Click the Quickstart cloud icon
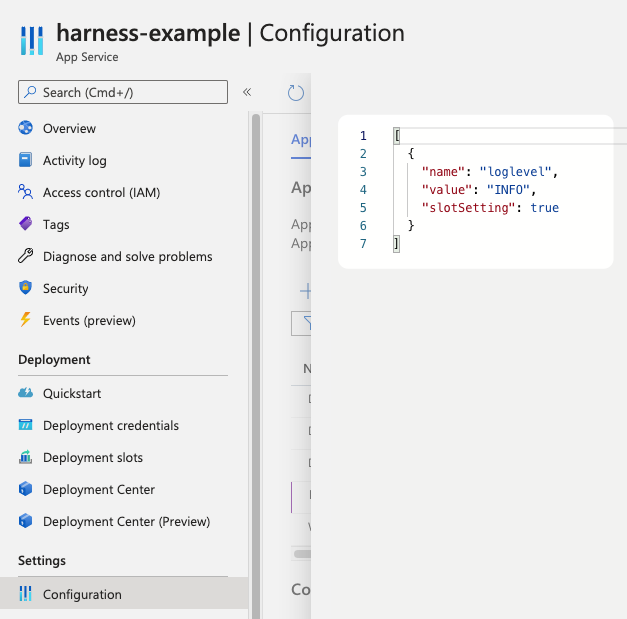Viewport: 627px width, 619px height. [x=26, y=393]
